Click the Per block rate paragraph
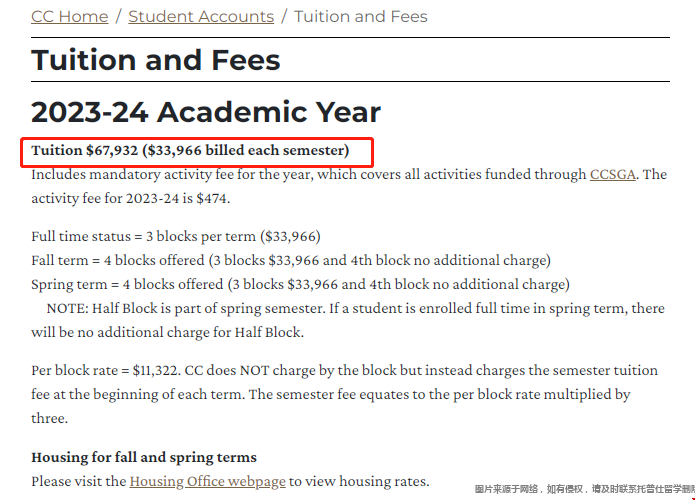 [x=344, y=394]
